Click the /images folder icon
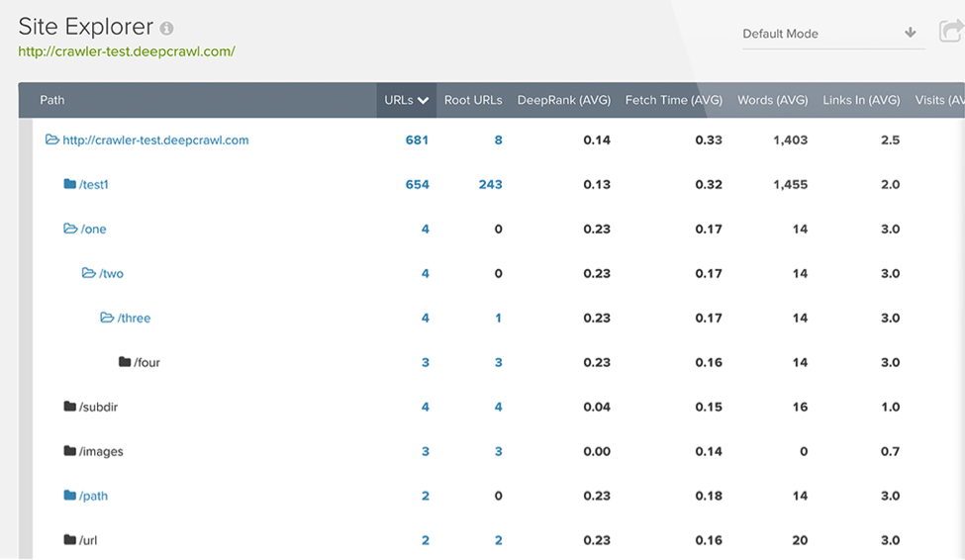The width and height of the screenshot is (965, 560). (70, 451)
